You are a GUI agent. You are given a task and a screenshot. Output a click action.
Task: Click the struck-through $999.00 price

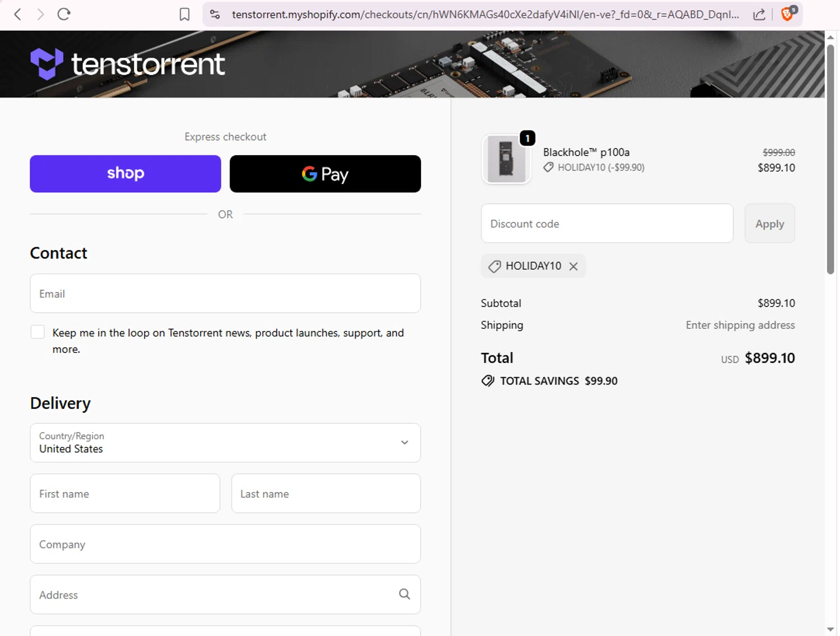pos(779,152)
